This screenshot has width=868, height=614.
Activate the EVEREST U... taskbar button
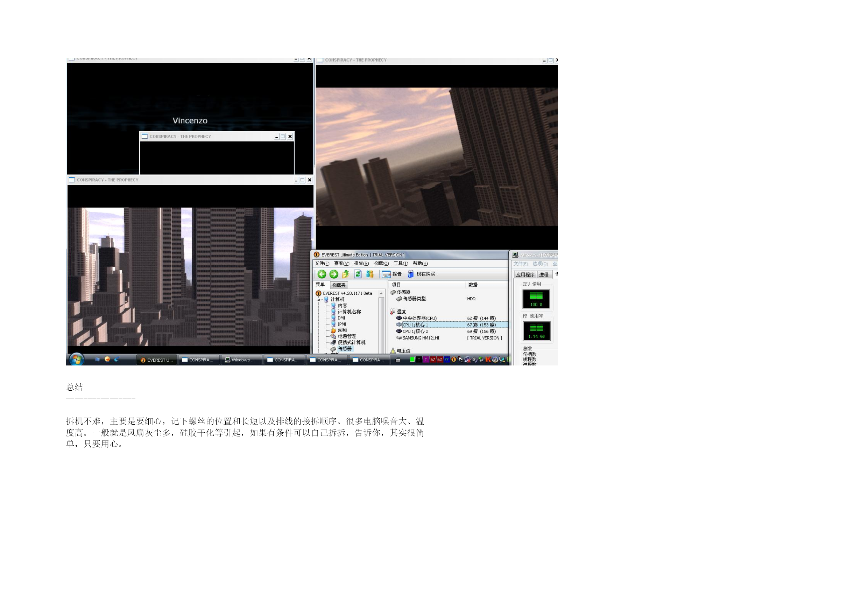pos(156,360)
